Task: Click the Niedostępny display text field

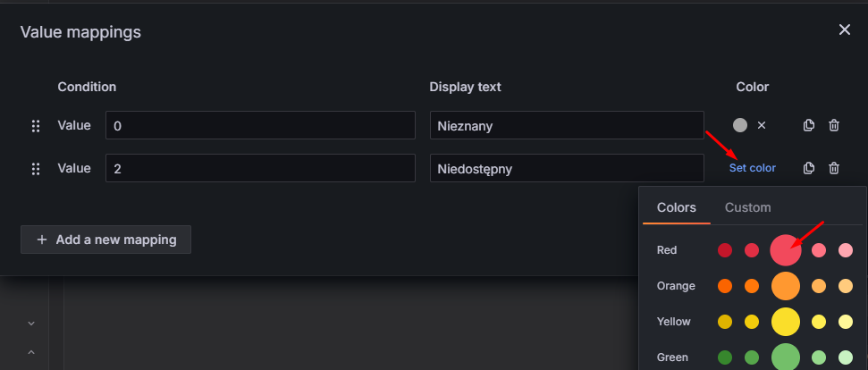Action: tap(567, 168)
